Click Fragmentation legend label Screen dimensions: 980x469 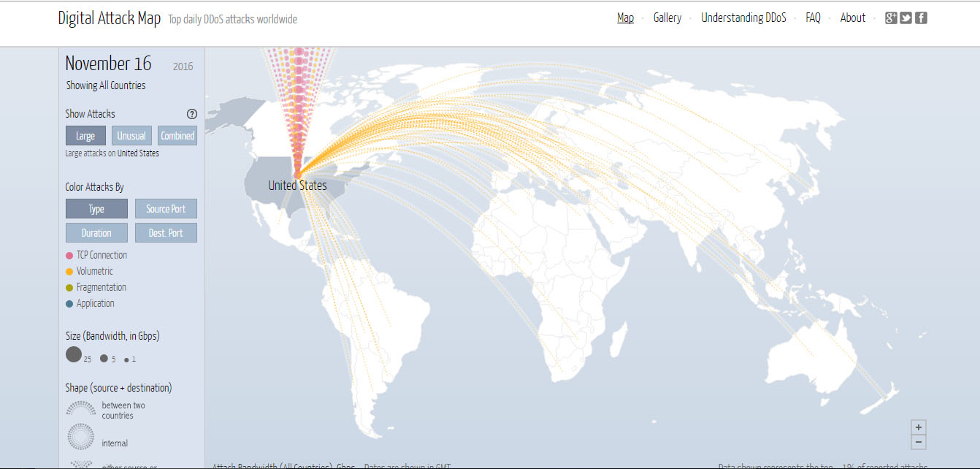click(x=102, y=287)
